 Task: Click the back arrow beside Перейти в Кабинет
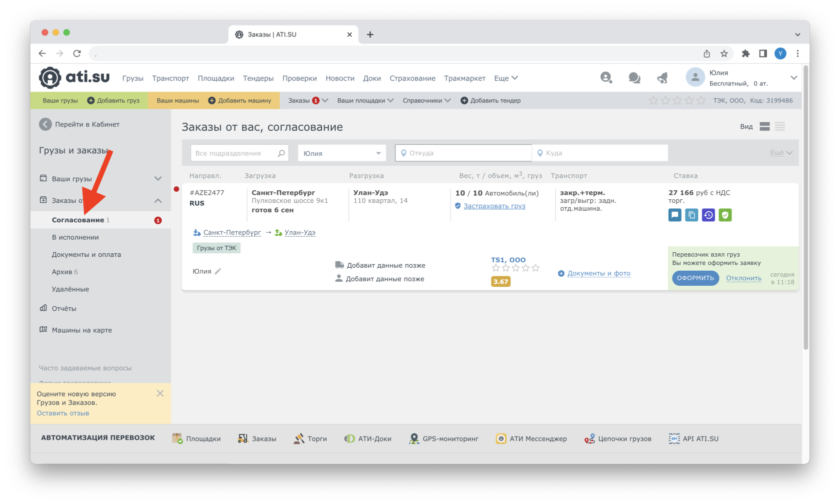45,124
